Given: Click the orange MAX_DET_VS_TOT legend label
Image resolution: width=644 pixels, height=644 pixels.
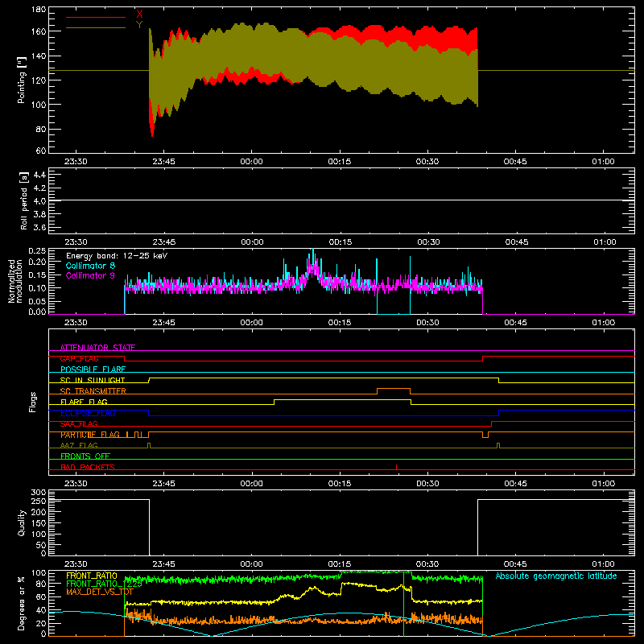Looking at the screenshot, I should [x=99, y=592].
